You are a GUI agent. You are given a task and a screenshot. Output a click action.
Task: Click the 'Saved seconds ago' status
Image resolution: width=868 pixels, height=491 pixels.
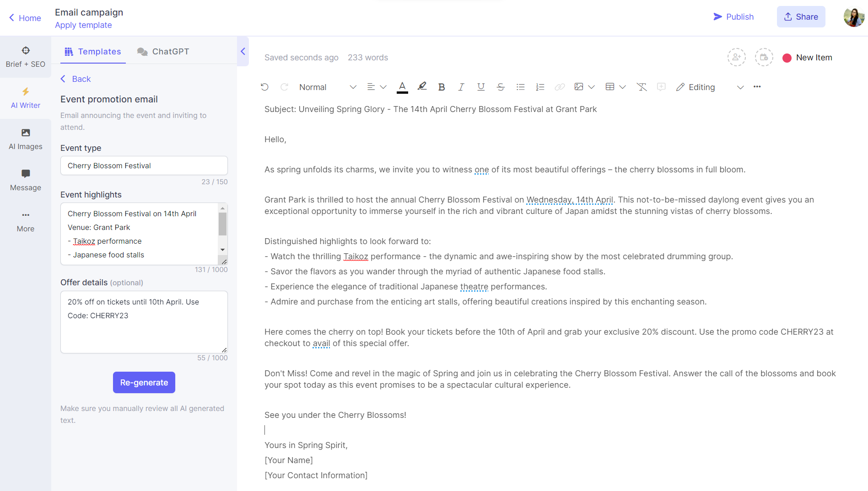(x=302, y=58)
